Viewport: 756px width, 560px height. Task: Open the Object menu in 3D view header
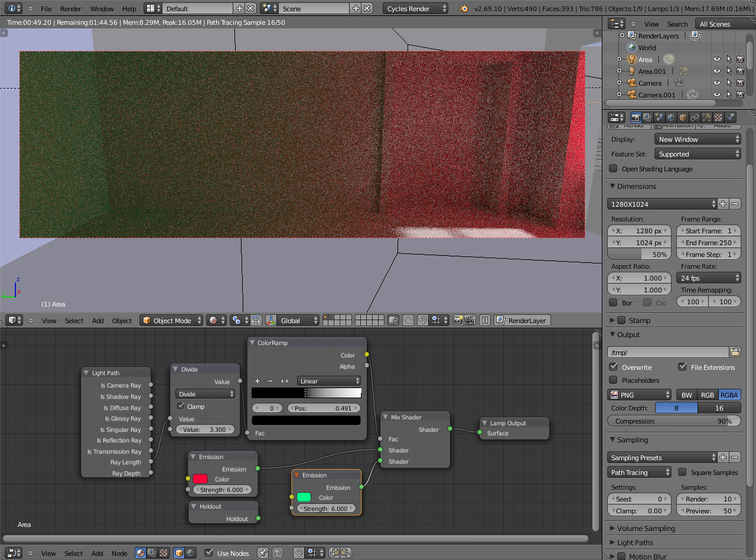pyautogui.click(x=122, y=321)
